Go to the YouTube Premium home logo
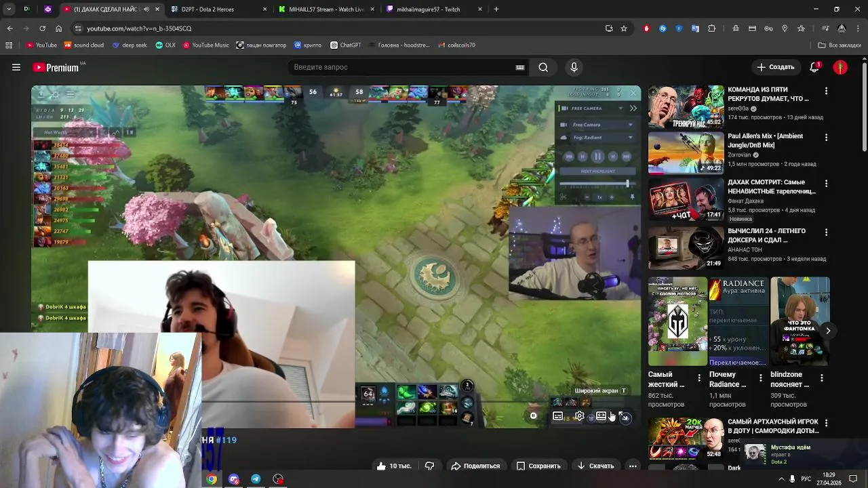 coord(56,67)
